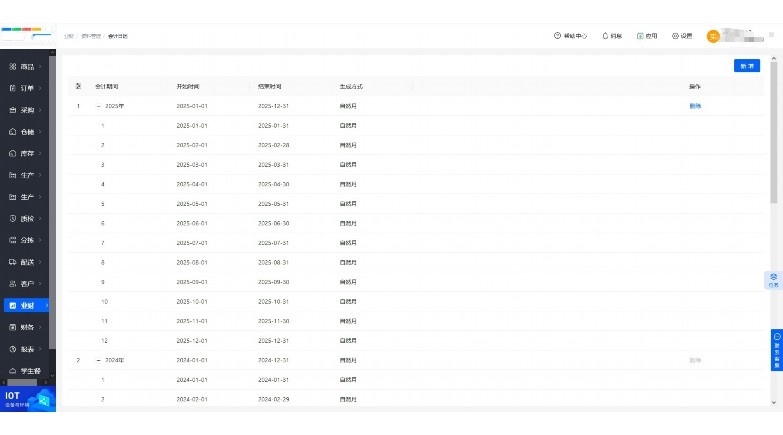
Task: Click the sidebar horizontal scrollbar right arrow
Action: (x=46, y=383)
